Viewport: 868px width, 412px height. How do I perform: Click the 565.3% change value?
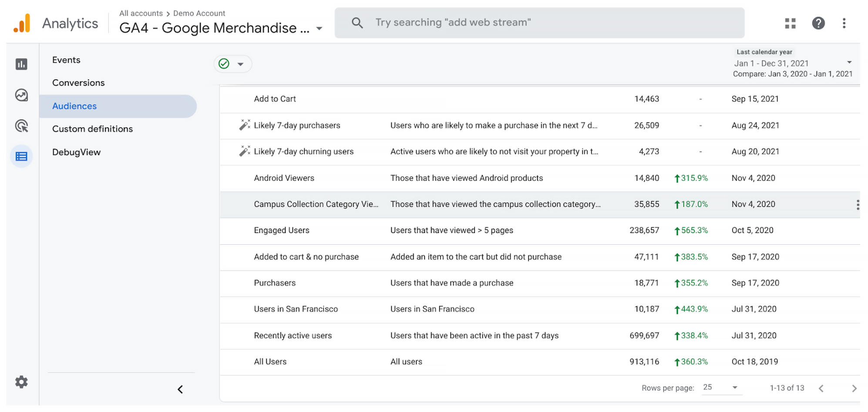691,230
